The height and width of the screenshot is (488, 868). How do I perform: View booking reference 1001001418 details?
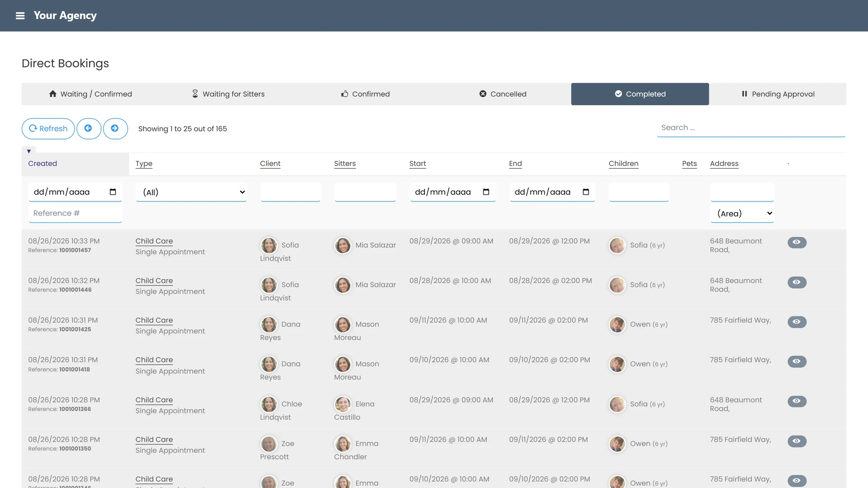point(797,361)
